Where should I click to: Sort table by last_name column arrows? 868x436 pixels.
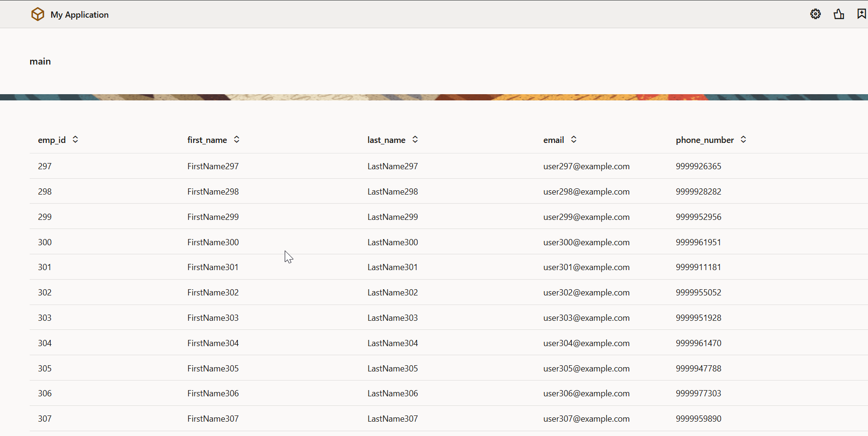415,140
